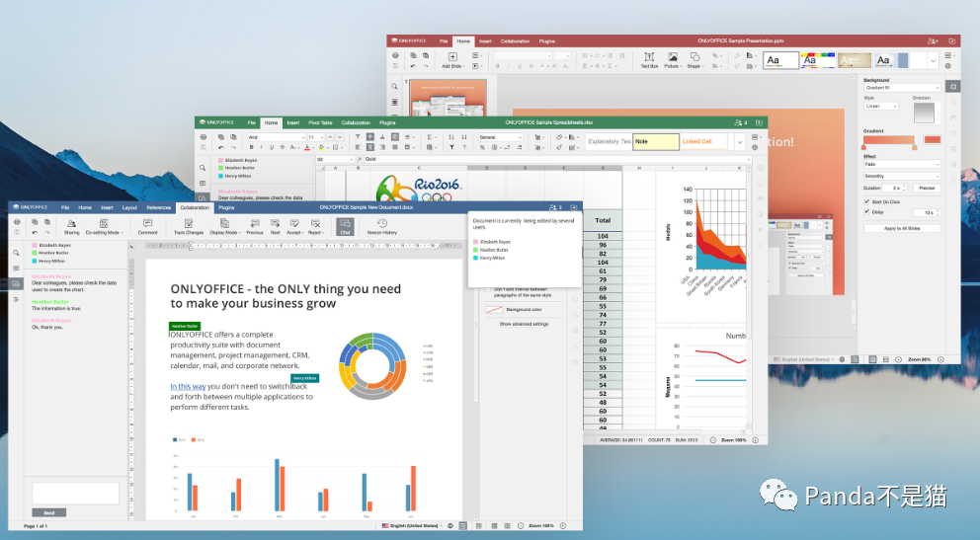Click the chat message input box
The height and width of the screenshot is (540, 980).
tap(75, 493)
